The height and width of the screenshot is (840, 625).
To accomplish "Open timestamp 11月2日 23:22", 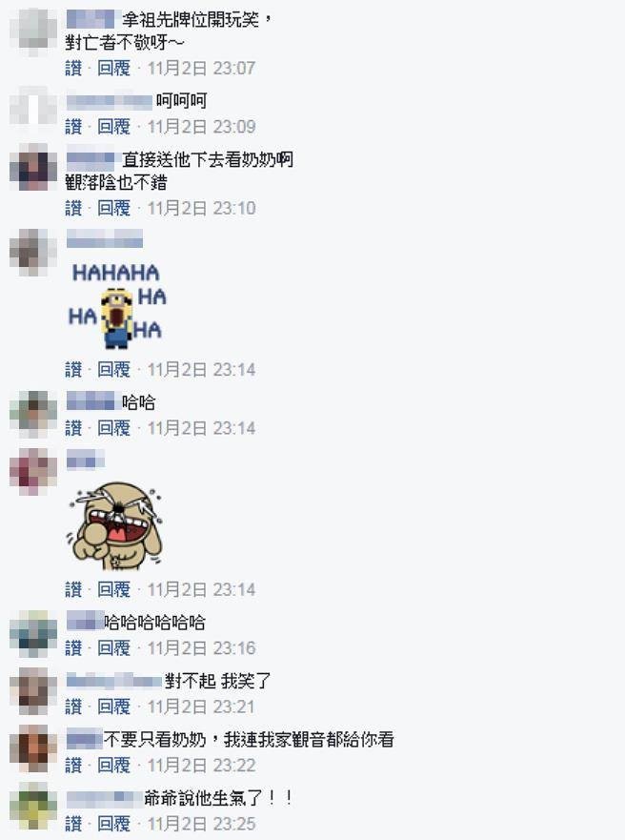I will [201, 765].
